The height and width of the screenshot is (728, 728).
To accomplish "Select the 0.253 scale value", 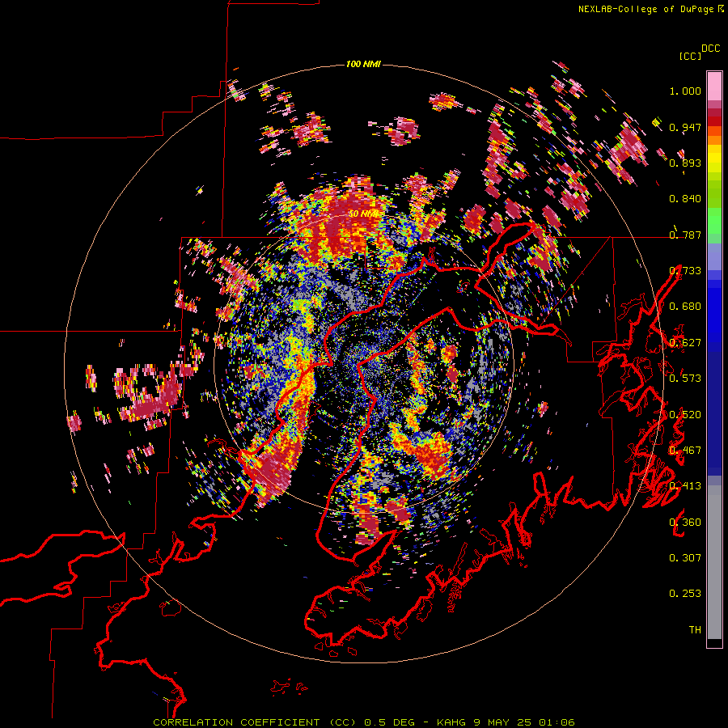I will 685,594.
